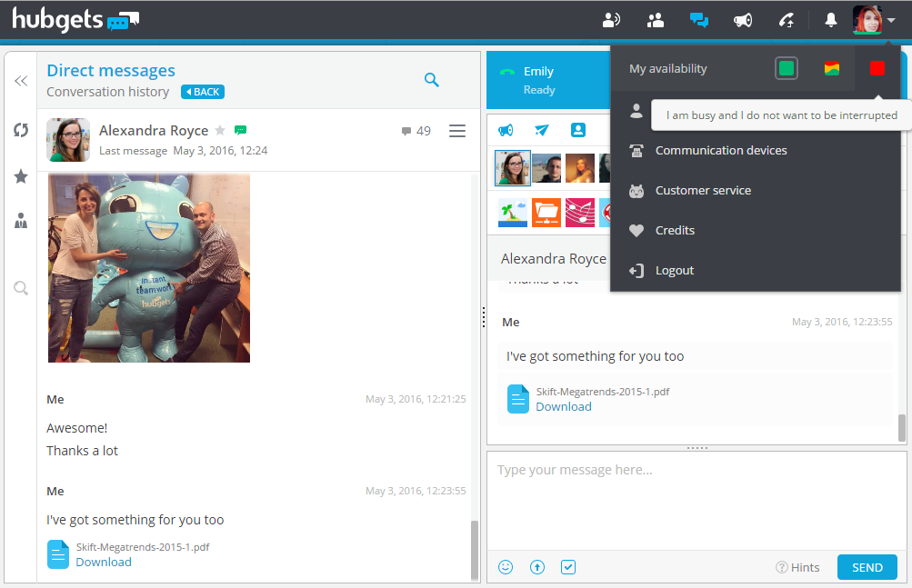The height and width of the screenshot is (588, 912).
Task: Open the notifications bell
Action: point(831,20)
